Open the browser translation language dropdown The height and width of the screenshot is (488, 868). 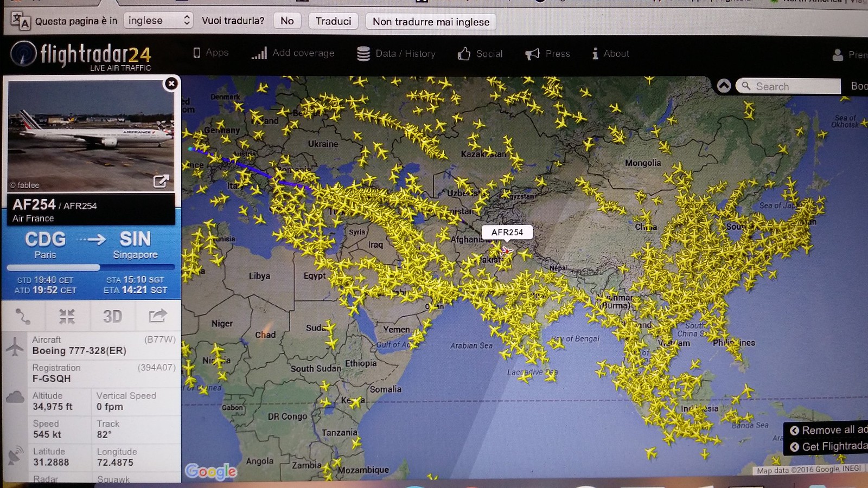[158, 21]
